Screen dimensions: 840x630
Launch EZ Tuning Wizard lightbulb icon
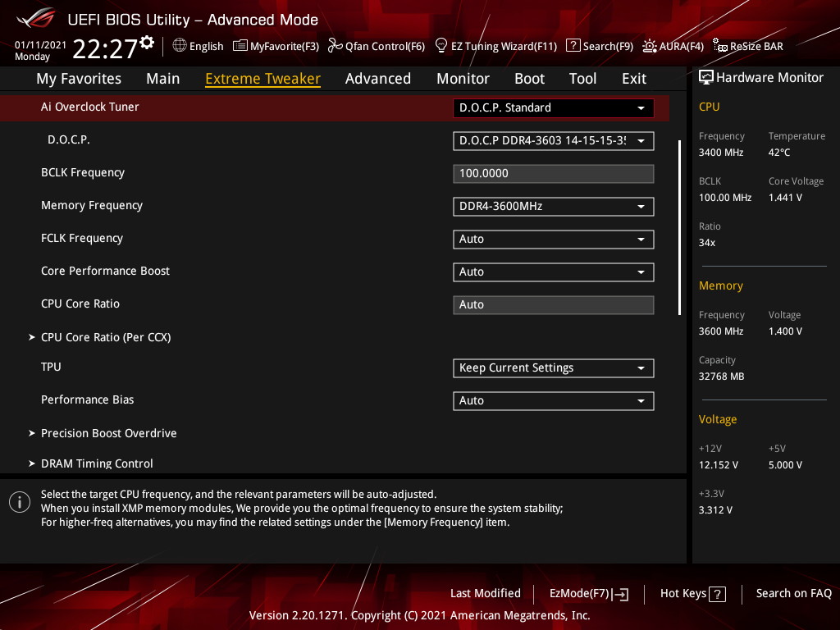point(441,46)
